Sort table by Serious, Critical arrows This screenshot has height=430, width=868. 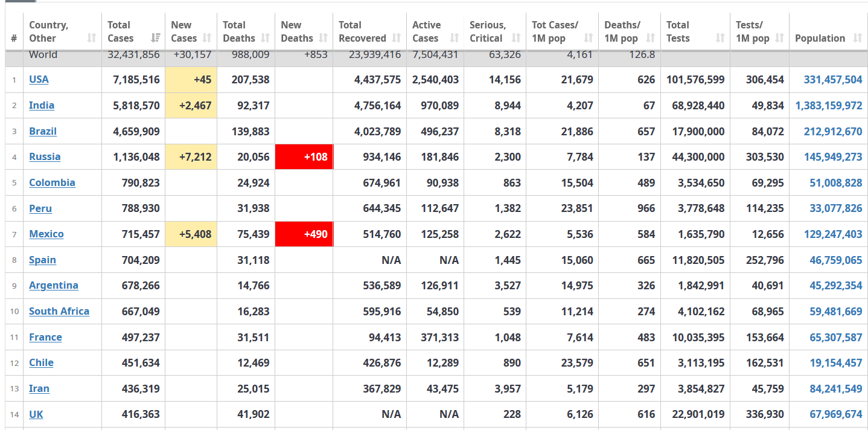(x=516, y=38)
